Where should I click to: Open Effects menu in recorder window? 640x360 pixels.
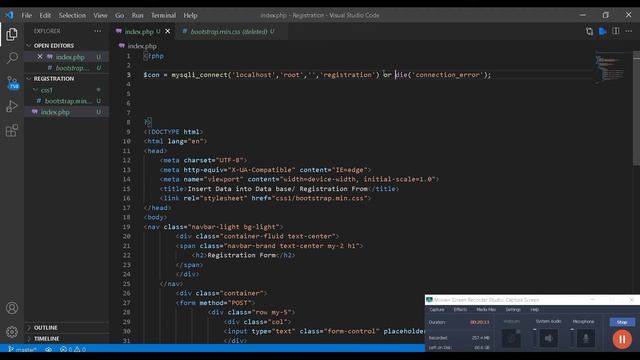[x=460, y=309]
